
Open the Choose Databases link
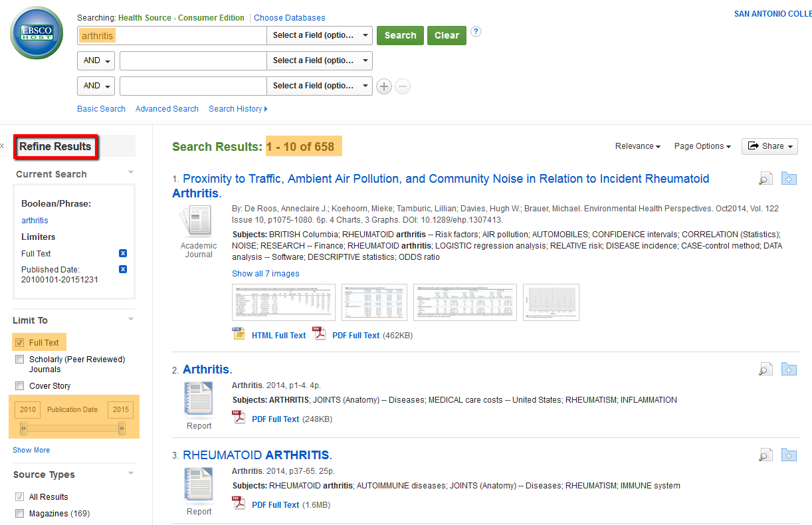289,18
